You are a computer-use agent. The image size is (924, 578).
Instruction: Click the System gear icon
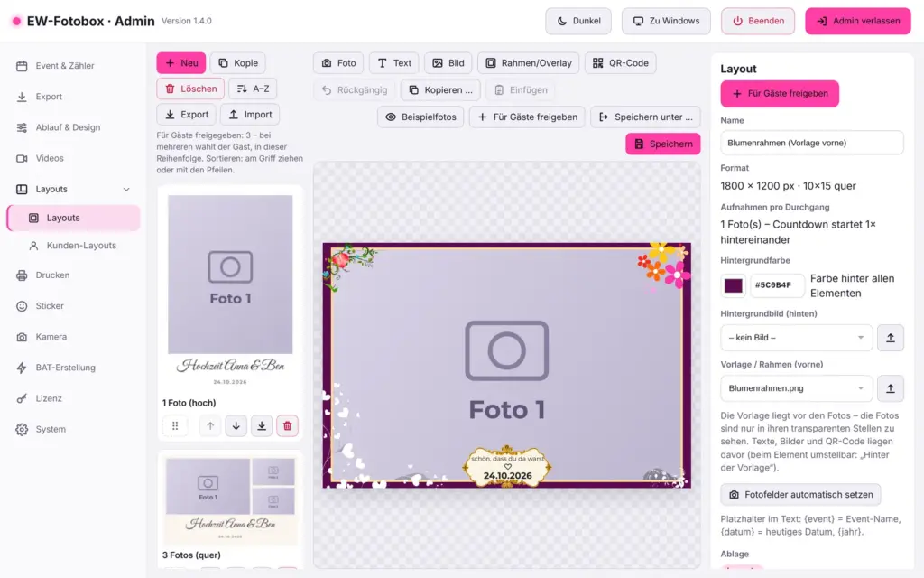pyautogui.click(x=22, y=429)
